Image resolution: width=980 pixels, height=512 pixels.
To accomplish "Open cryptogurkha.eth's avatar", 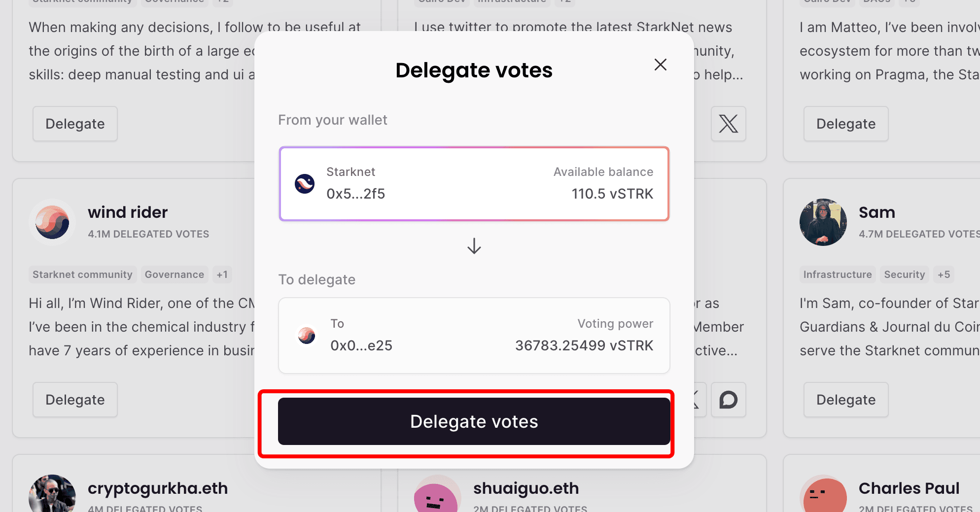I will click(x=52, y=493).
